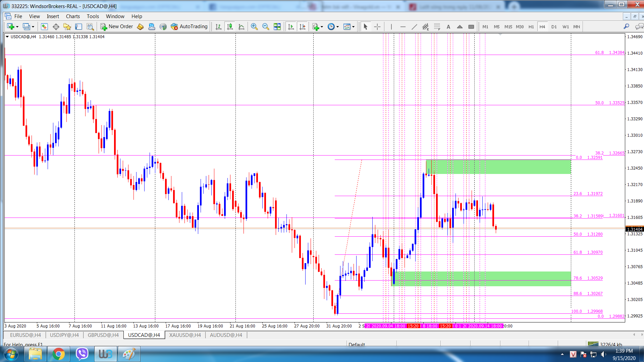Select the triangle shape tool
Viewport: 644px width, 362px height.
[460, 26]
